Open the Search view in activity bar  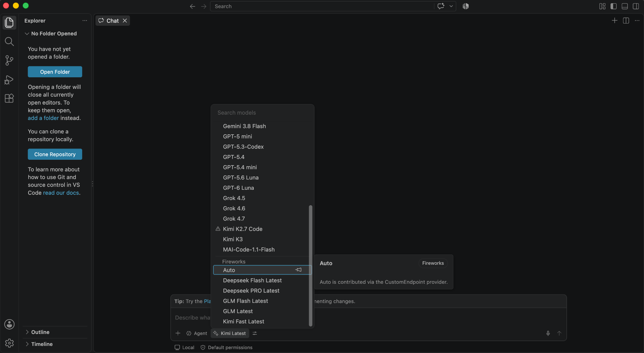coord(9,42)
